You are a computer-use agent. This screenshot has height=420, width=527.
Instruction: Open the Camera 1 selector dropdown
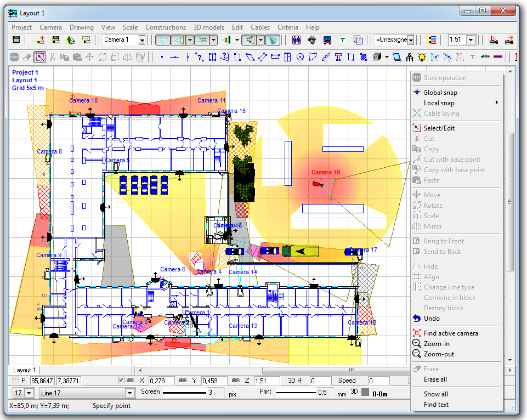(x=142, y=40)
